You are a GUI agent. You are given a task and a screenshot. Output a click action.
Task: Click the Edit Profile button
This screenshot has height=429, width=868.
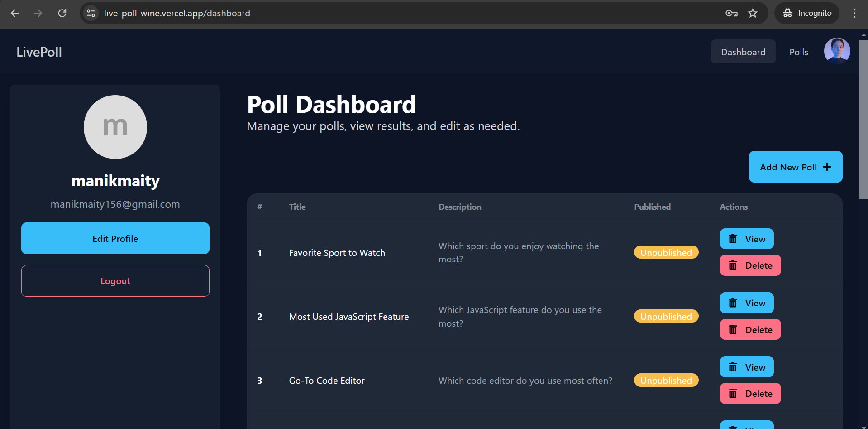(x=115, y=238)
